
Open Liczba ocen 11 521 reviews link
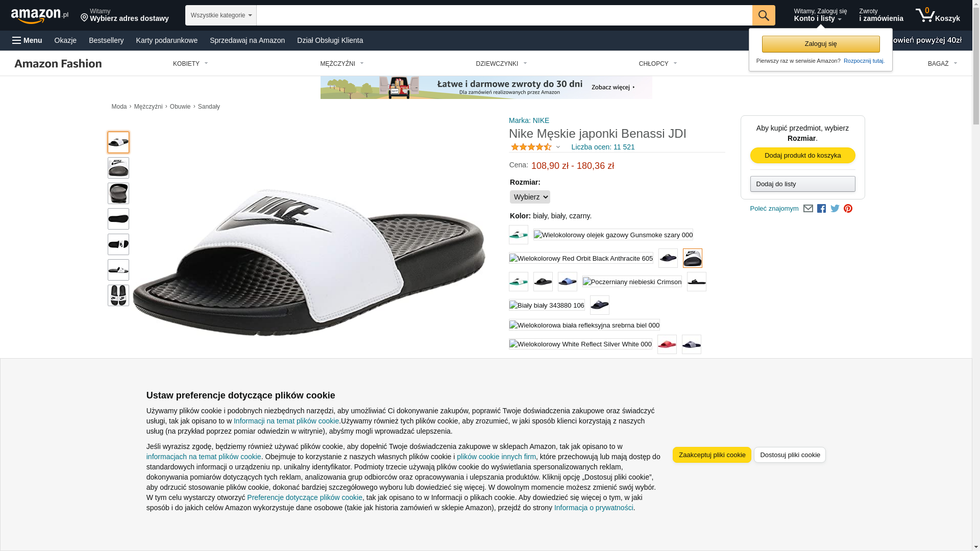click(x=603, y=147)
